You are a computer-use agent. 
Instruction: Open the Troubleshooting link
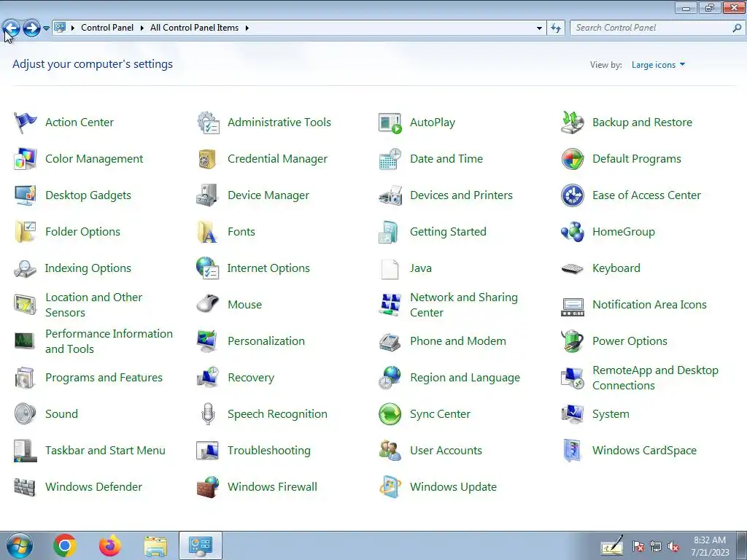tap(269, 451)
